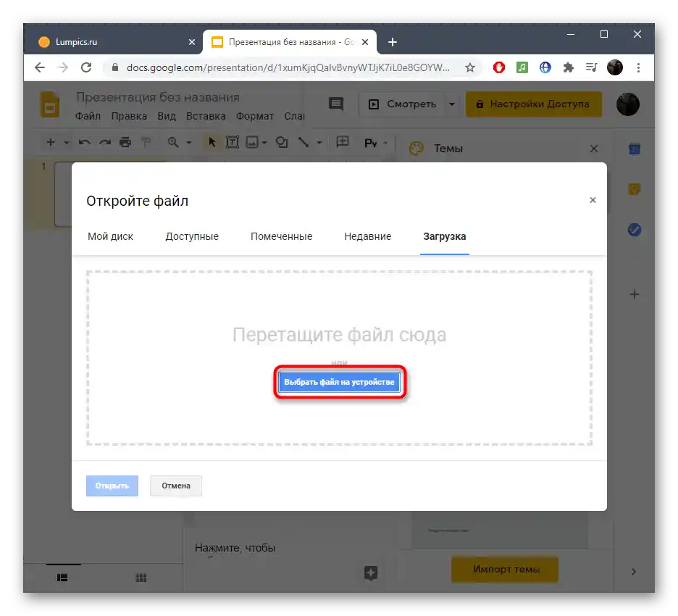Select the cursor select tool
This screenshot has width=678, height=616.
click(212, 142)
